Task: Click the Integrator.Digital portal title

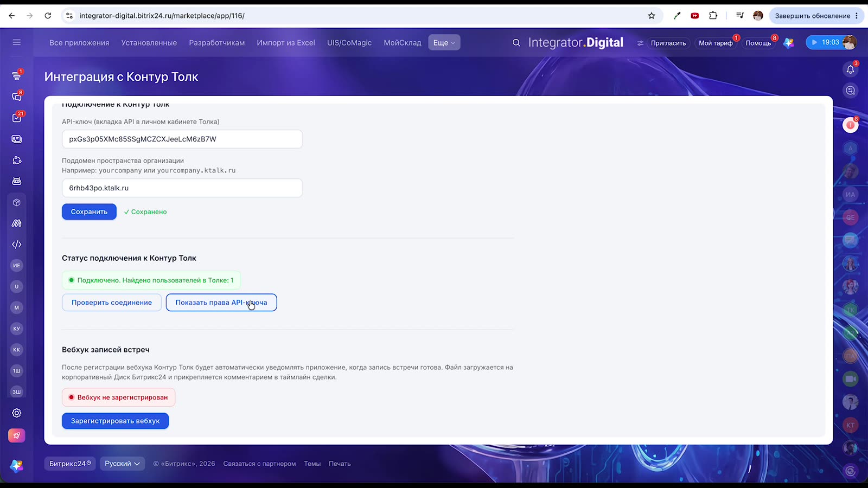Action: point(576,43)
